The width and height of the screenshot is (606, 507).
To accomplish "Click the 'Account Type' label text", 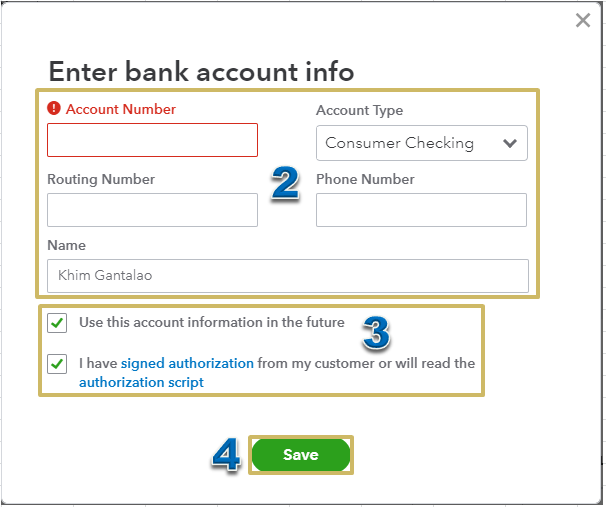I will pos(359,110).
